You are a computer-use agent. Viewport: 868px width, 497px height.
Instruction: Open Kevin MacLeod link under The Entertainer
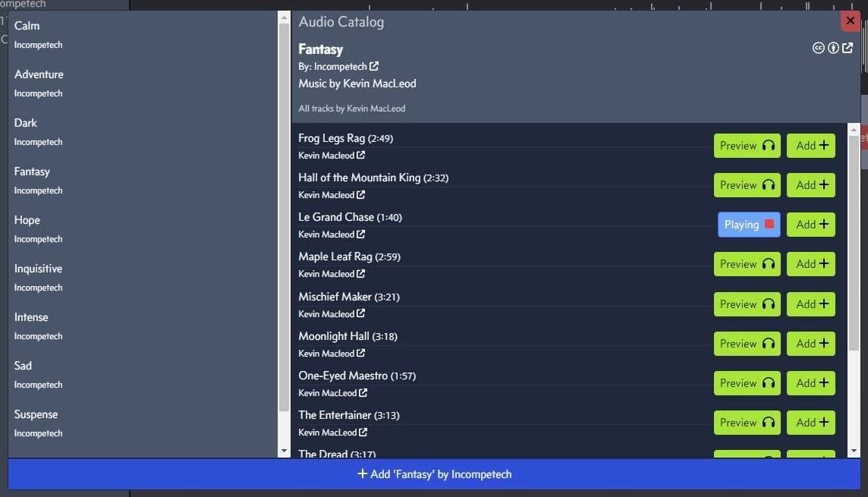(x=332, y=433)
